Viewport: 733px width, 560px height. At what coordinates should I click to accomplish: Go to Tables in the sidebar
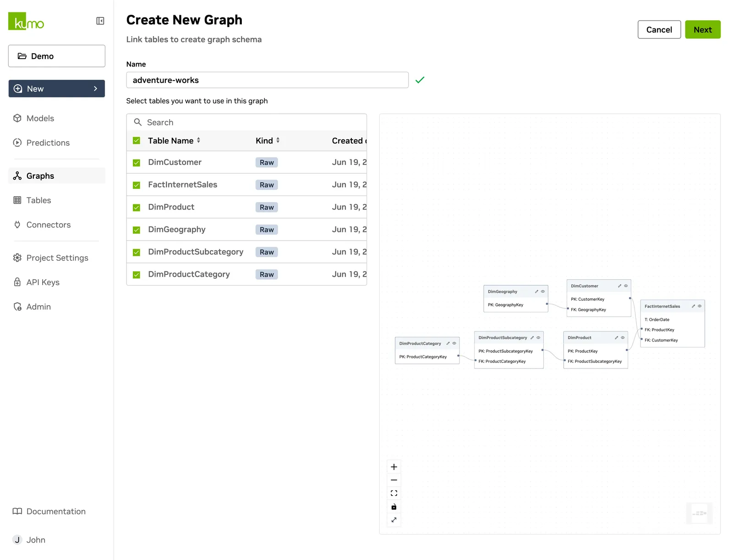tap(33, 200)
